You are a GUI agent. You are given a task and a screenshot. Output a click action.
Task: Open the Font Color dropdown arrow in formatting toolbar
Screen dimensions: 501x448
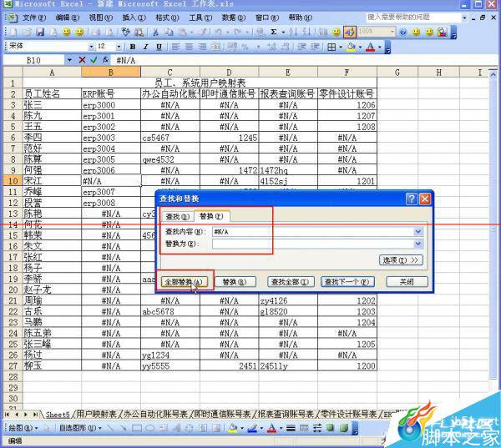380,48
